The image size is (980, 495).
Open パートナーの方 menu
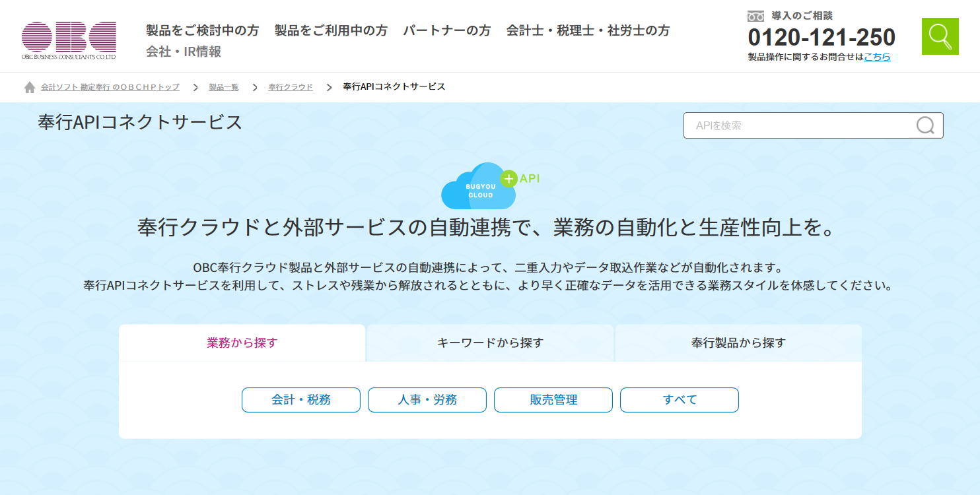(447, 30)
